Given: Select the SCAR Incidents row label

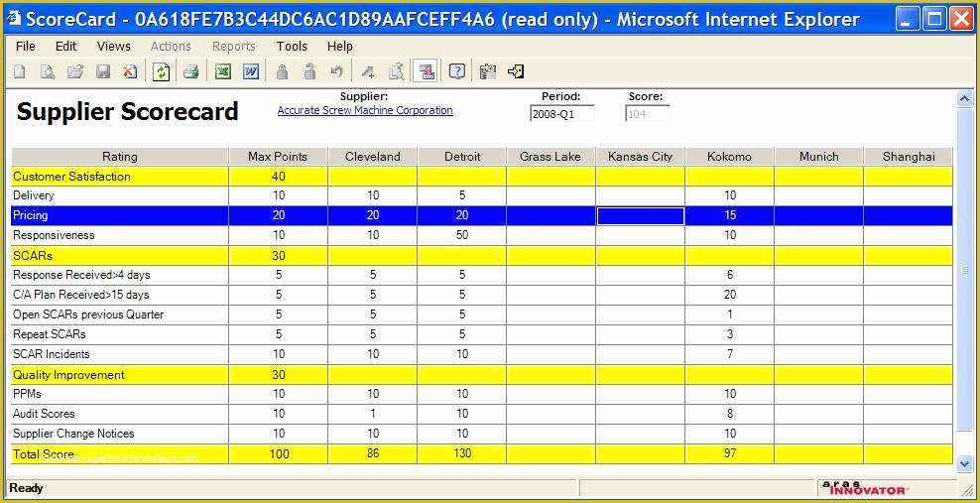Looking at the screenshot, I should click(52, 354).
